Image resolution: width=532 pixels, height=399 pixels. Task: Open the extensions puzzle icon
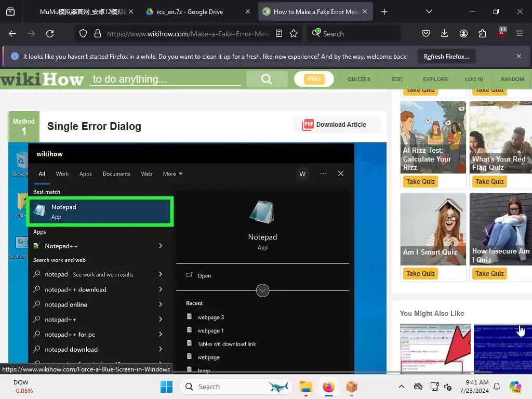coord(482,34)
